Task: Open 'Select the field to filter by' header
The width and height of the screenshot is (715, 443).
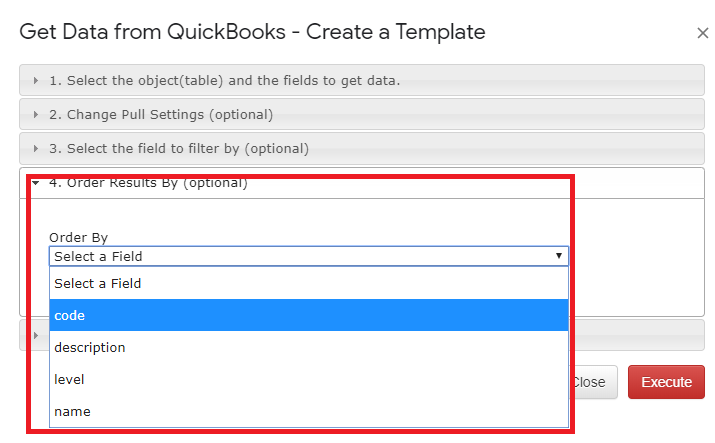Action: 362,149
